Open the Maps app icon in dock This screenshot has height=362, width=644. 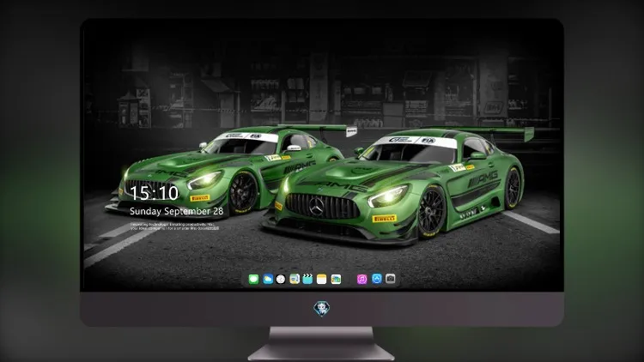coord(295,279)
